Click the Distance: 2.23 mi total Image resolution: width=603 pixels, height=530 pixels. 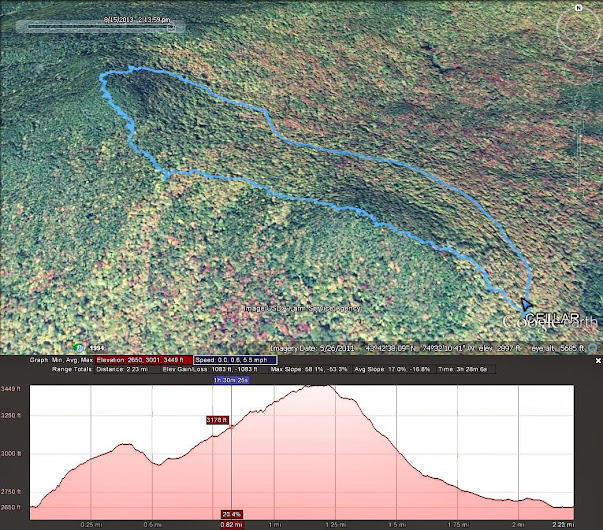(x=122, y=369)
